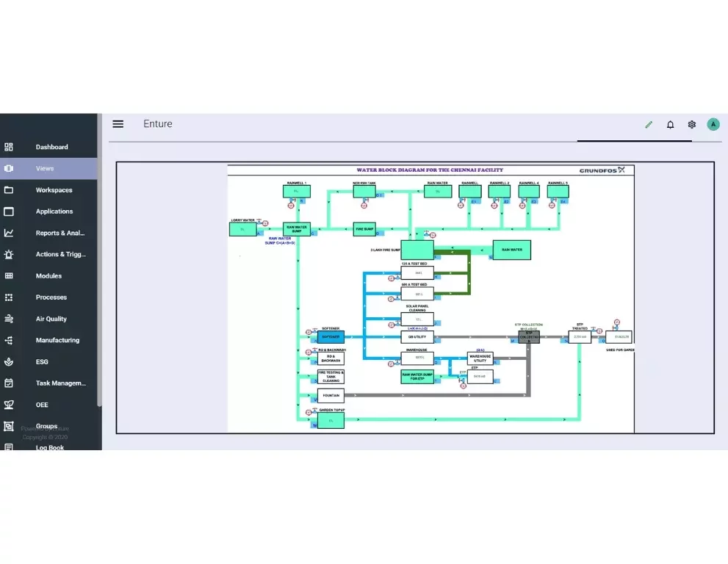Click the Groups sidebar entry
The image size is (728, 564).
[46, 426]
